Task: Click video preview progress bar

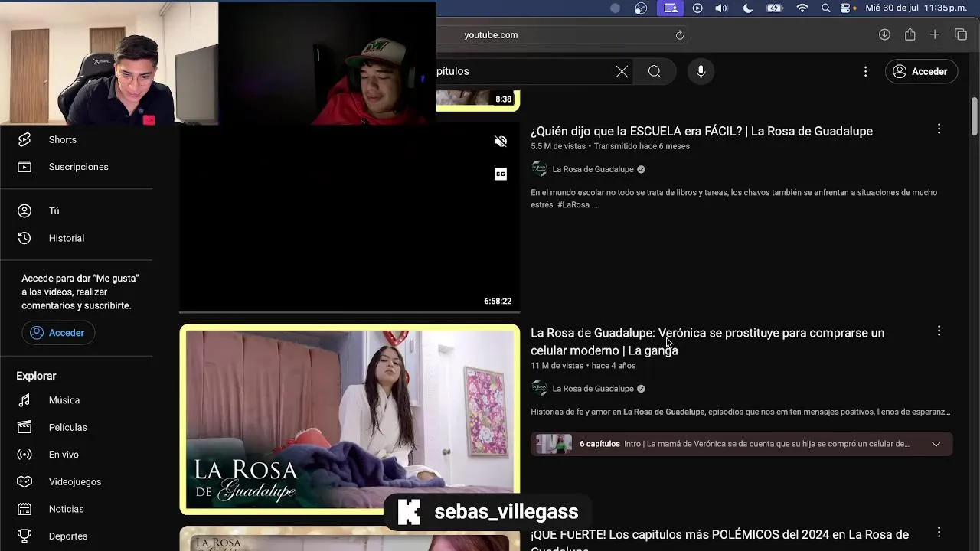Action: pos(350,311)
